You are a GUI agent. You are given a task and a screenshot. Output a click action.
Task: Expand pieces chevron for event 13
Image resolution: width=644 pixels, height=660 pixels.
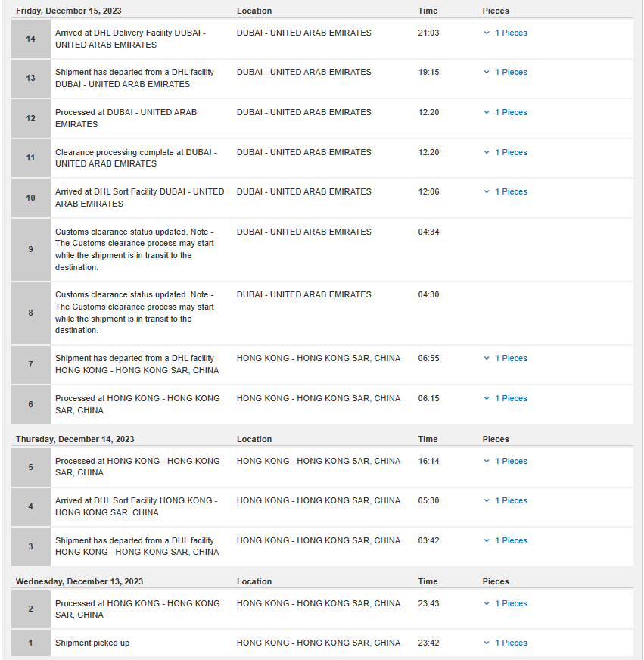(x=487, y=73)
